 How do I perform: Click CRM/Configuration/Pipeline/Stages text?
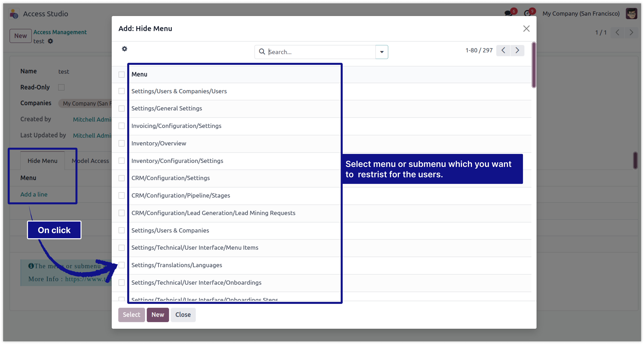tap(181, 196)
